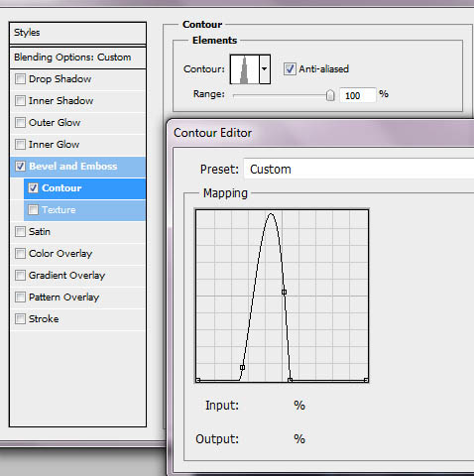The height and width of the screenshot is (476, 474).
Task: Click the Range slider handle
Action: point(330,95)
